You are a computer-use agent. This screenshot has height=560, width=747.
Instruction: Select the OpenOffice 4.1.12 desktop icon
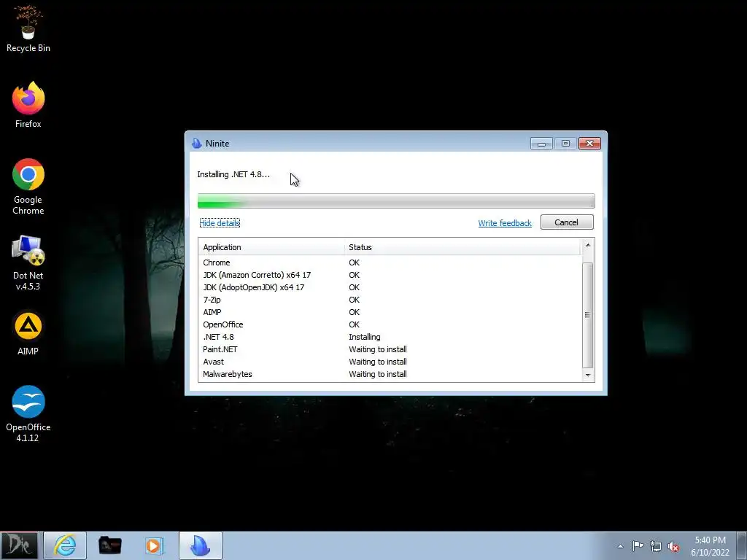tap(28, 413)
